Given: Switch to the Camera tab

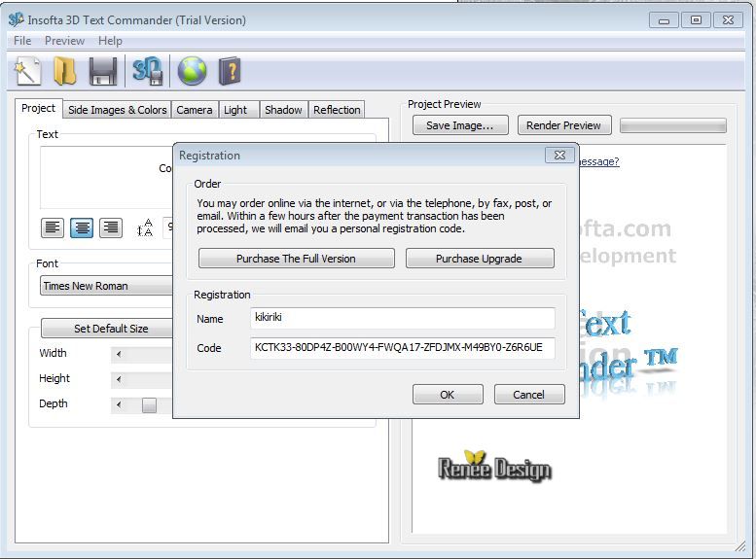Looking at the screenshot, I should coord(195,110).
